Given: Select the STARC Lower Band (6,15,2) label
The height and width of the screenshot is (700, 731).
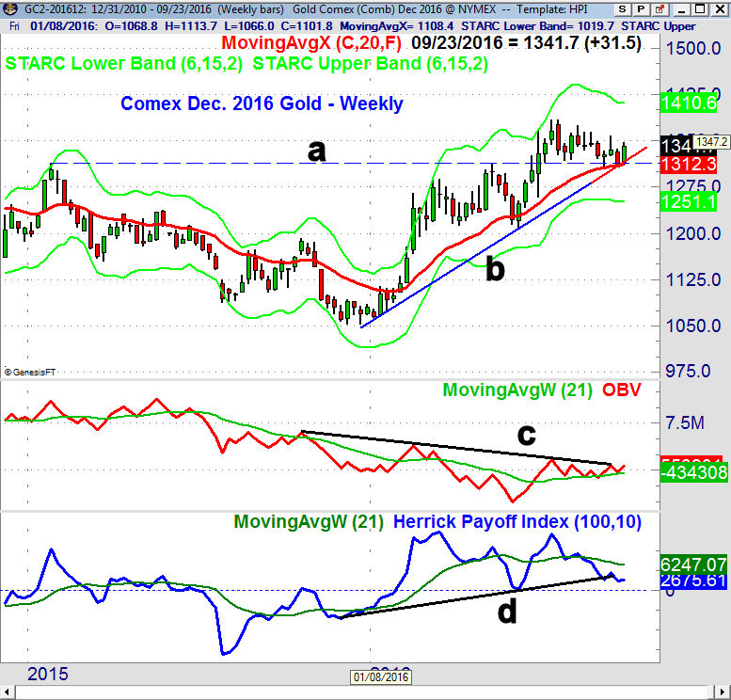Looking at the screenshot, I should click(123, 64).
